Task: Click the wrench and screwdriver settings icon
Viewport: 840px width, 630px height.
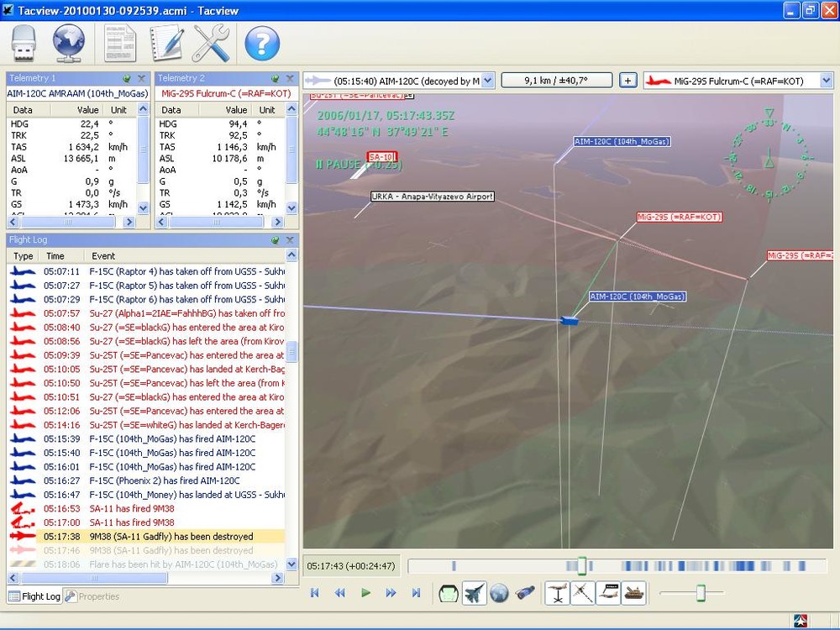Action: click(211, 43)
